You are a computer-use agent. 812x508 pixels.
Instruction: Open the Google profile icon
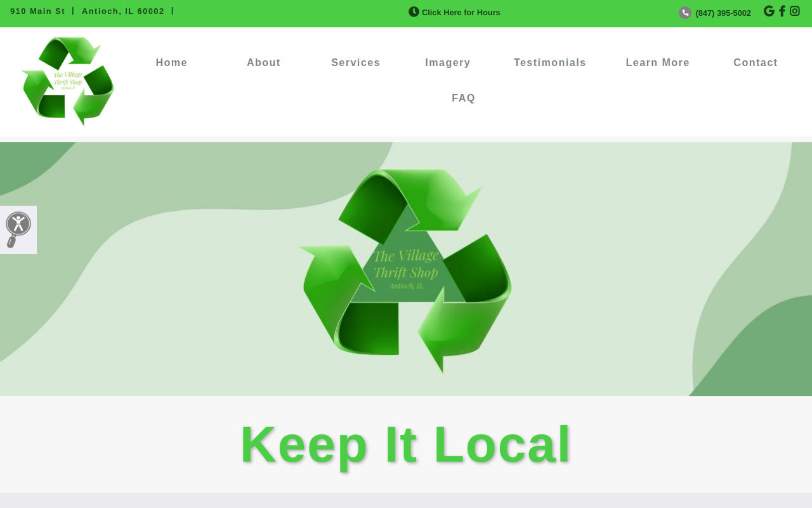tap(769, 11)
